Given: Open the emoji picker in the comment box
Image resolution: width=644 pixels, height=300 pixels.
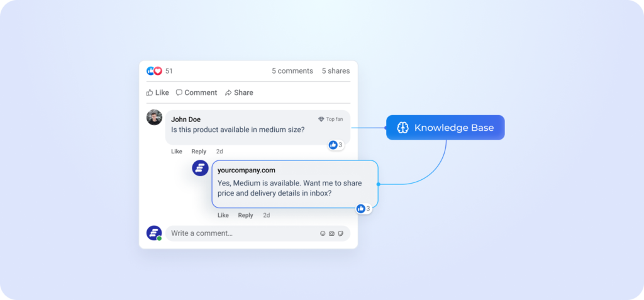Looking at the screenshot, I should click(x=323, y=233).
